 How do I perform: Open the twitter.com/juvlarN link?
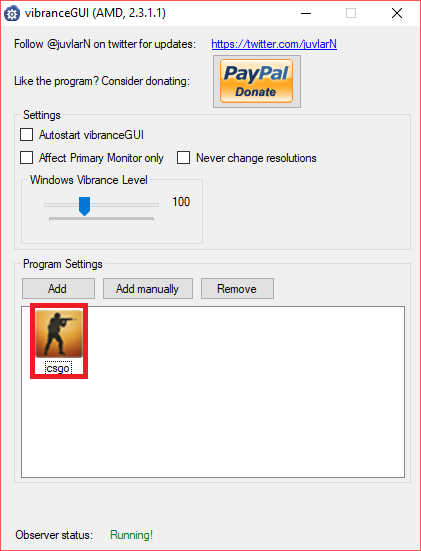(274, 44)
